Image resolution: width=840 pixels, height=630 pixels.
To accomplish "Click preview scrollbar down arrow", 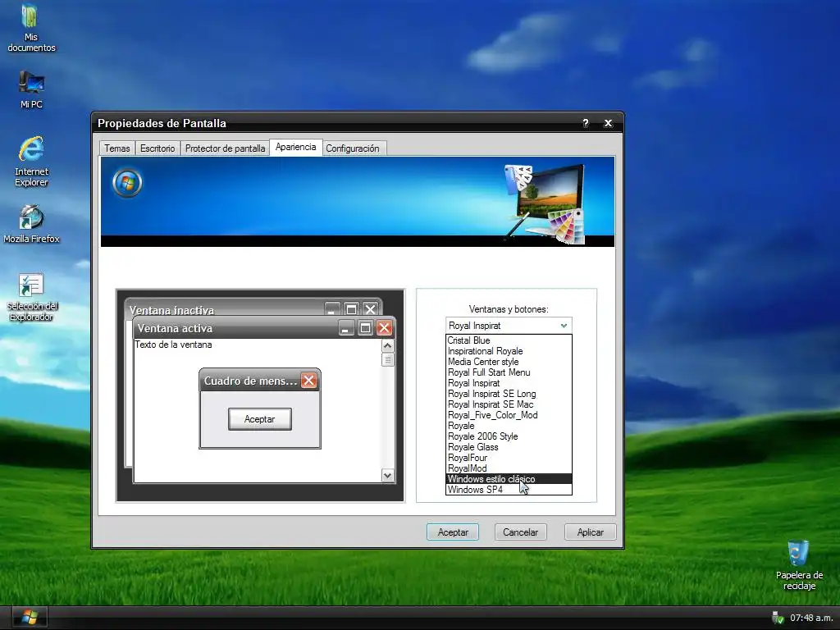I will click(x=387, y=475).
